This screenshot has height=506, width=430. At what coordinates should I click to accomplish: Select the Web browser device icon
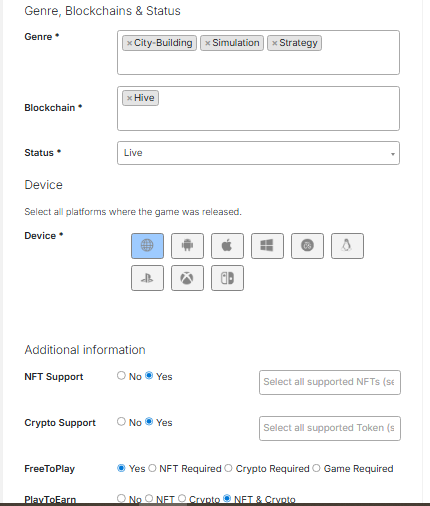(147, 246)
